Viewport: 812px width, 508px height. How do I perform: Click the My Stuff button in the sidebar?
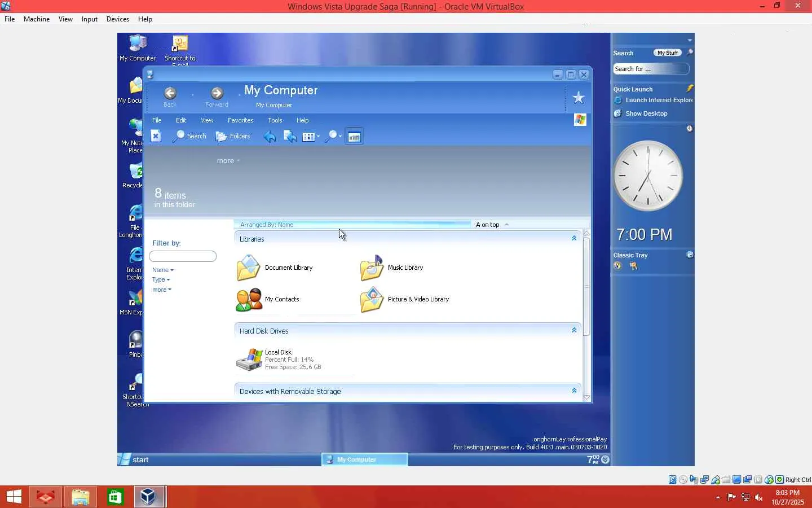(x=668, y=52)
